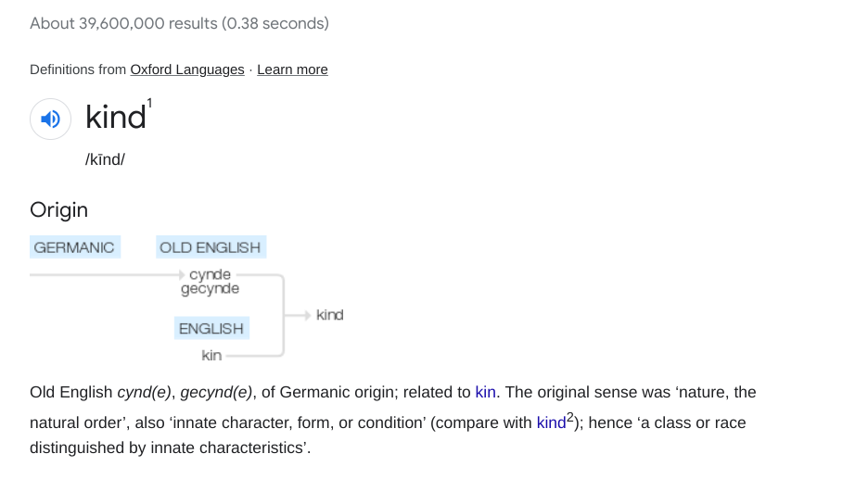868x479 pixels.
Task: Click the headword 'kind' title
Action: pos(116,118)
